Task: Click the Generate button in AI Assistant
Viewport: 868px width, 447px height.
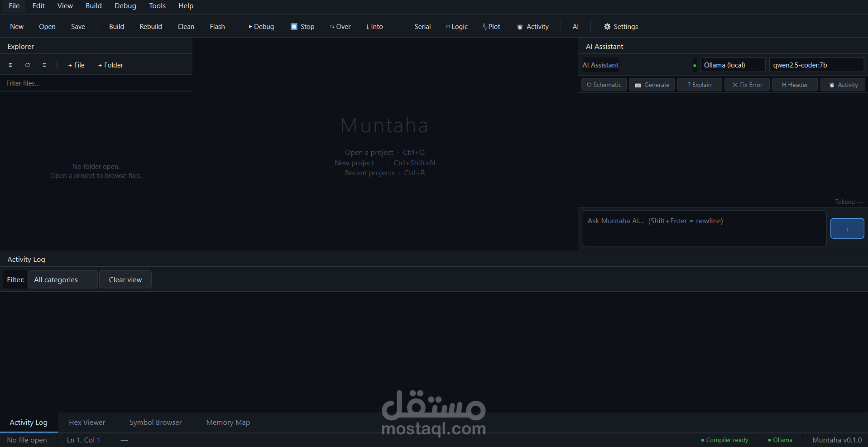Action: (652, 85)
